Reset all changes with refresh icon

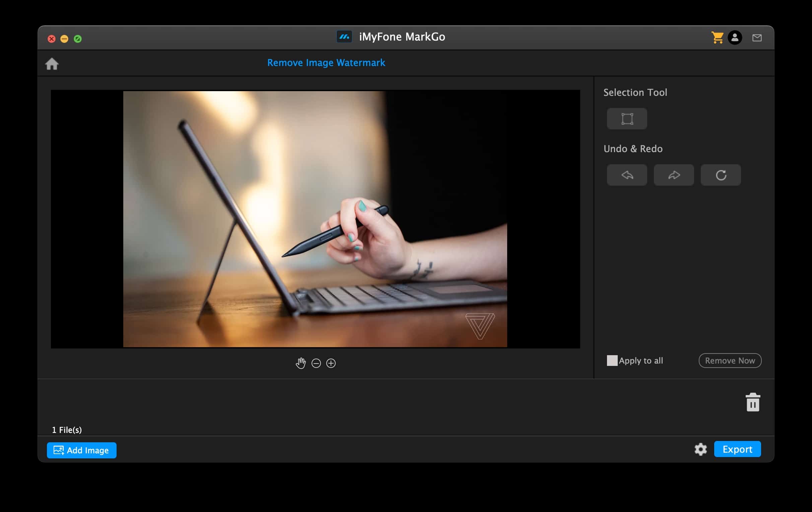[x=721, y=175]
